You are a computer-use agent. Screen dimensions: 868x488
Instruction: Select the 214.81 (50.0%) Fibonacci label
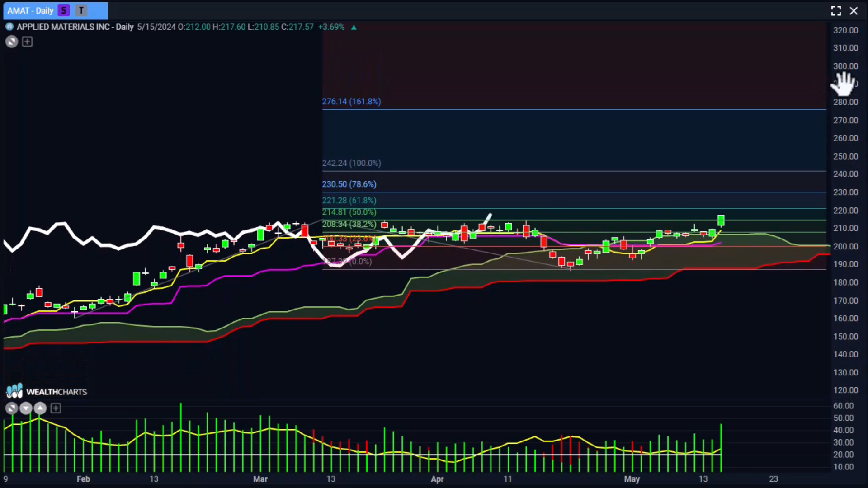click(x=349, y=212)
